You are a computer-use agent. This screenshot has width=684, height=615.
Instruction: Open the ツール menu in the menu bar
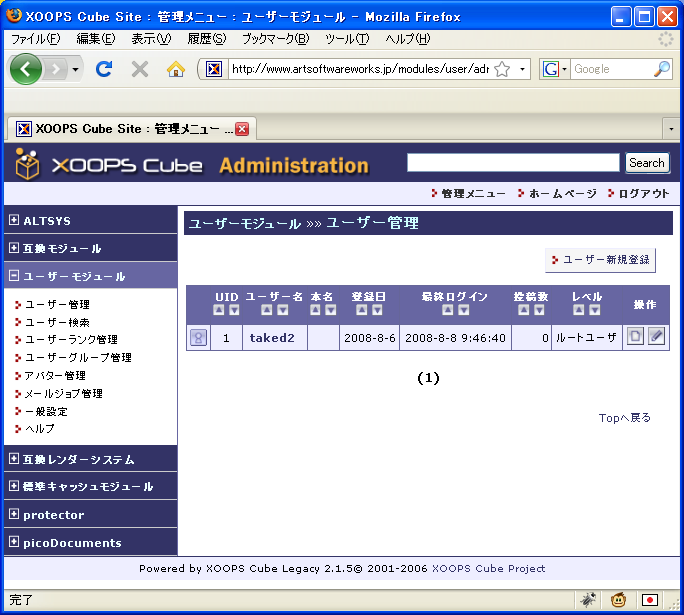coord(347,39)
